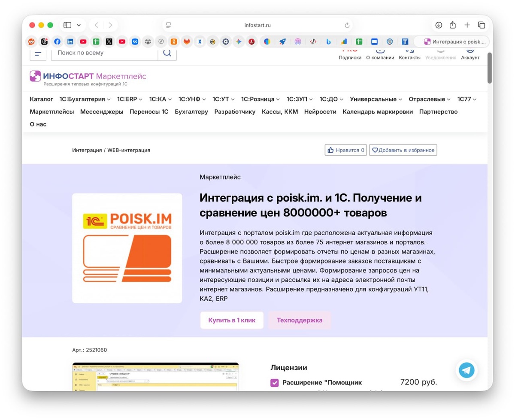Expand the 1С:ERP menu

point(130,99)
